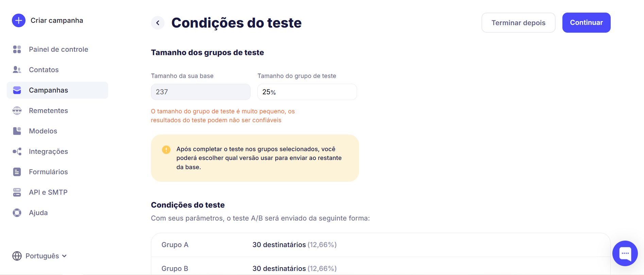Screen dimensions: 644x275
Task: Click the Contatos people icon
Action: pos(17,70)
